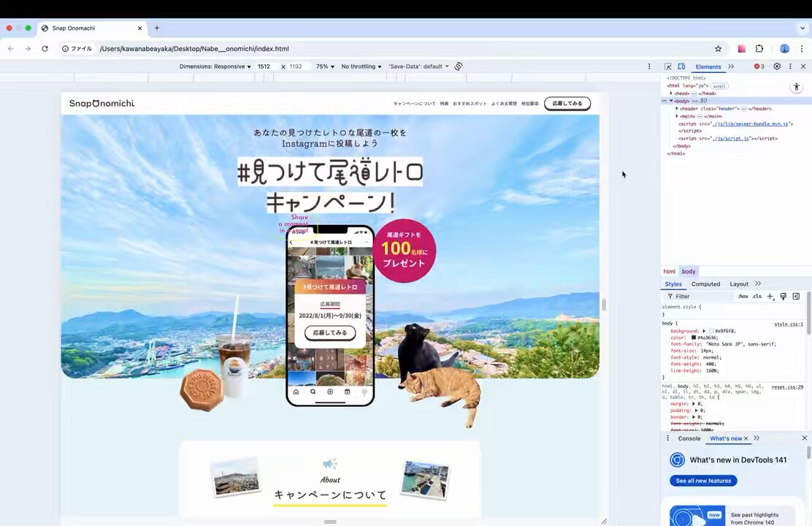Click the Styles Filter input
This screenshot has width=812, height=526.
pyautogui.click(x=699, y=297)
